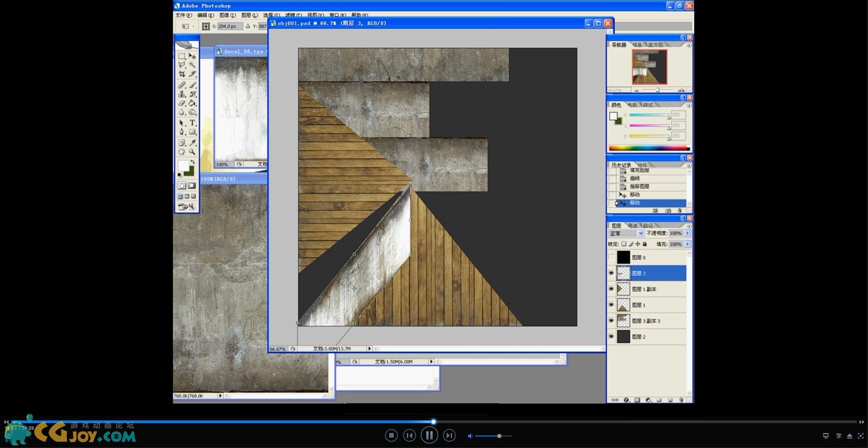868x448 pixels.
Task: Click delete layer trash icon in Layers panel
Action: click(681, 400)
